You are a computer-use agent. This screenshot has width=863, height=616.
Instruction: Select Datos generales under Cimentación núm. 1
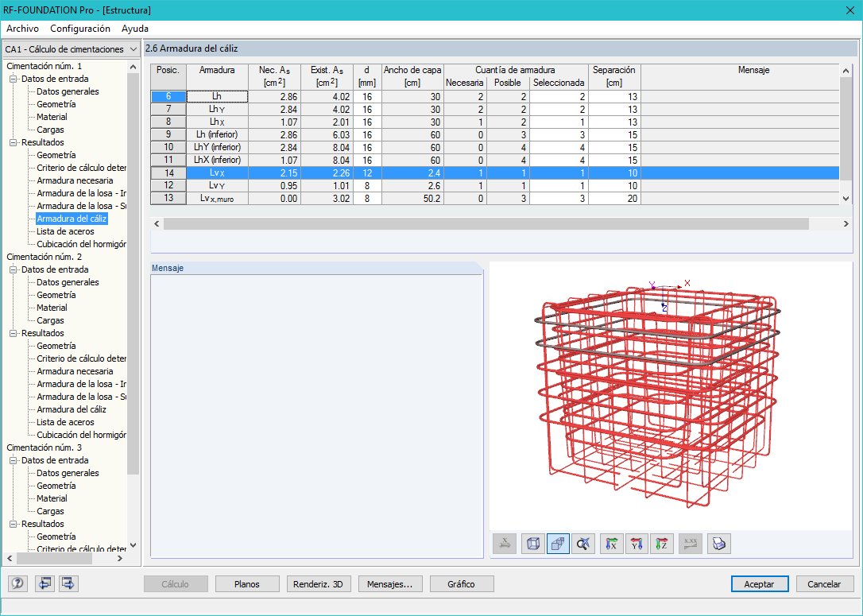[x=68, y=91]
